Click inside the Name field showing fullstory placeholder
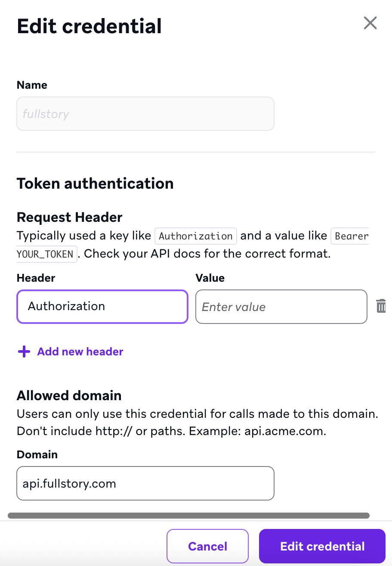392x566 pixels. click(x=145, y=113)
